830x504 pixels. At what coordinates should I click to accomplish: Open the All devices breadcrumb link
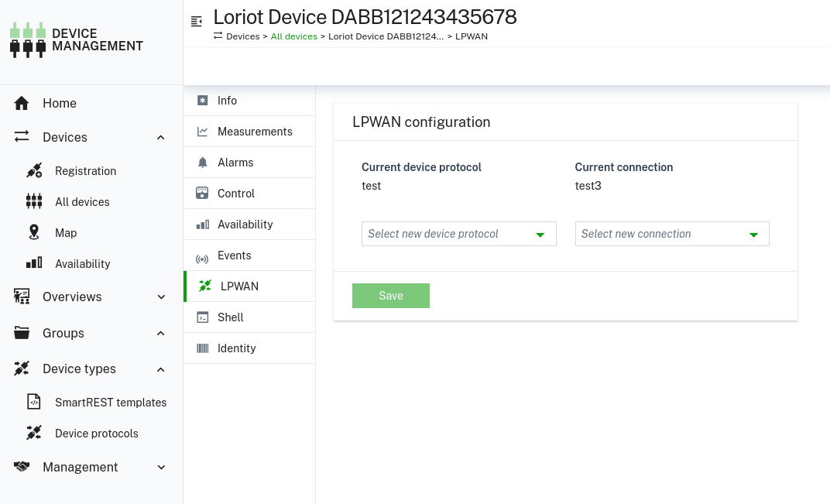coord(293,36)
